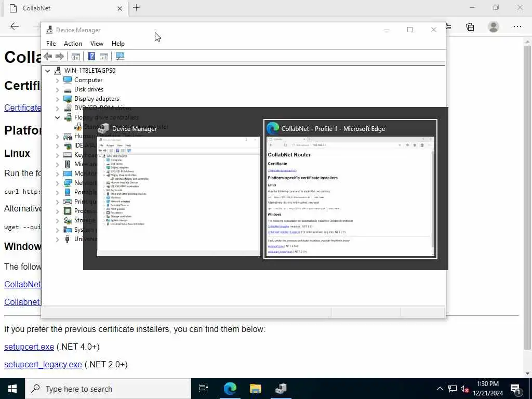This screenshot has height=399, width=532.
Task: Expand the IDE ATA/ATAPI controllers arrow
Action: tap(57, 146)
